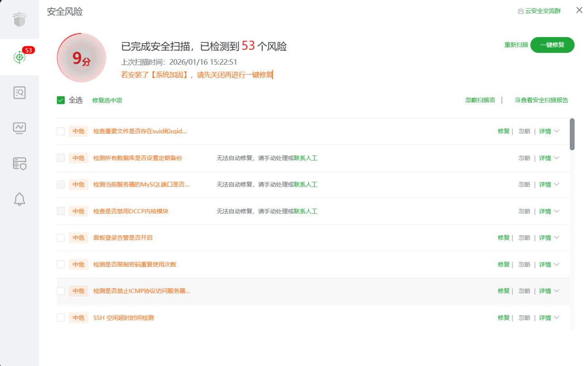Screen dimensions: 588x366
Task: Click the vertical scrollbar thumb of the risk list
Action: [x=572, y=134]
